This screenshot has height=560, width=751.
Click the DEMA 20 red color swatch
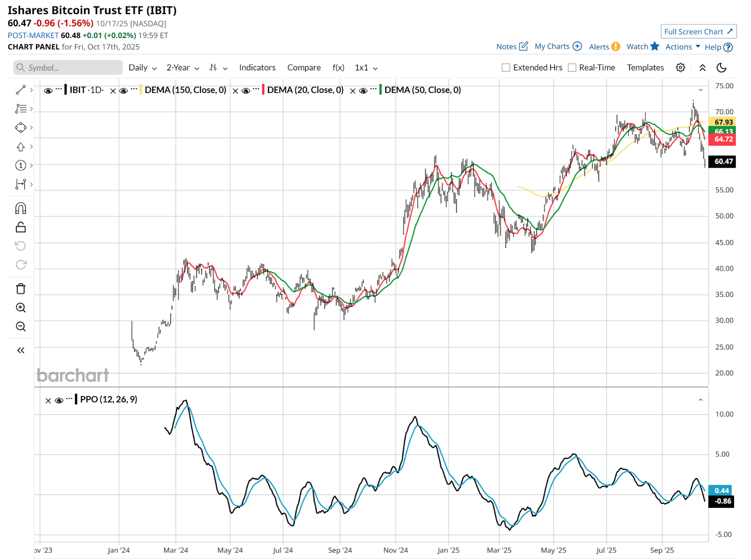pyautogui.click(x=263, y=90)
